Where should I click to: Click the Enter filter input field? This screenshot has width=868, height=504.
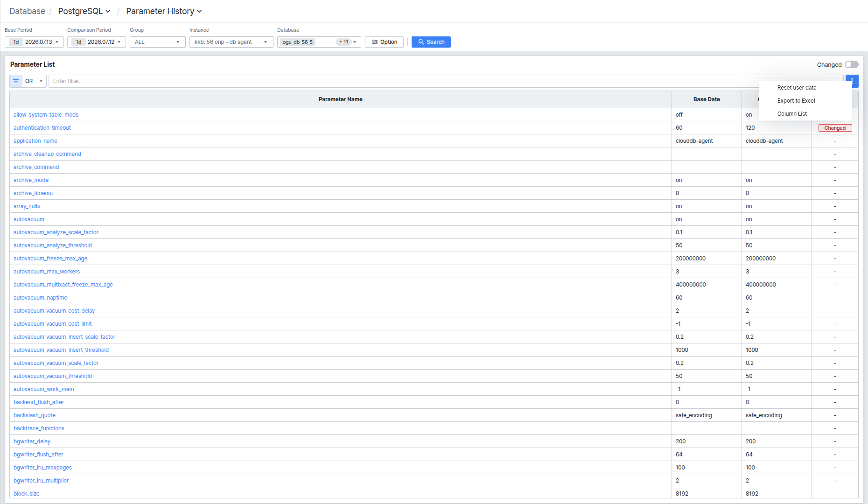[x=446, y=81]
